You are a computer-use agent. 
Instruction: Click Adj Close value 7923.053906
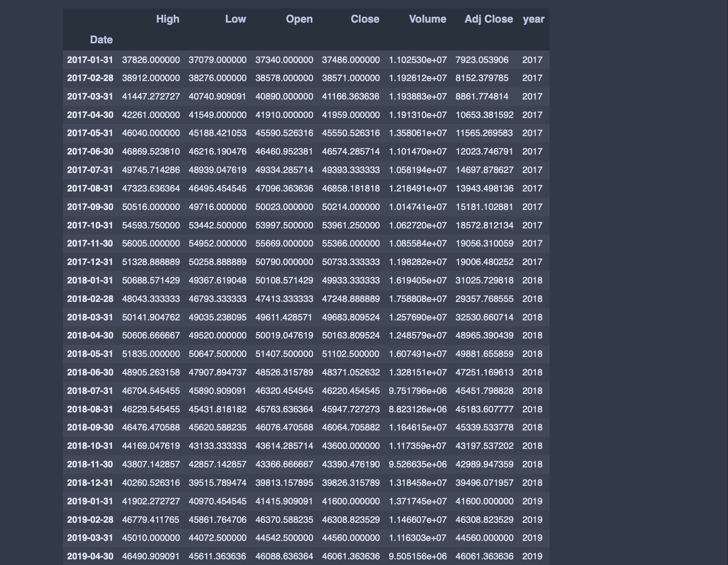(482, 60)
